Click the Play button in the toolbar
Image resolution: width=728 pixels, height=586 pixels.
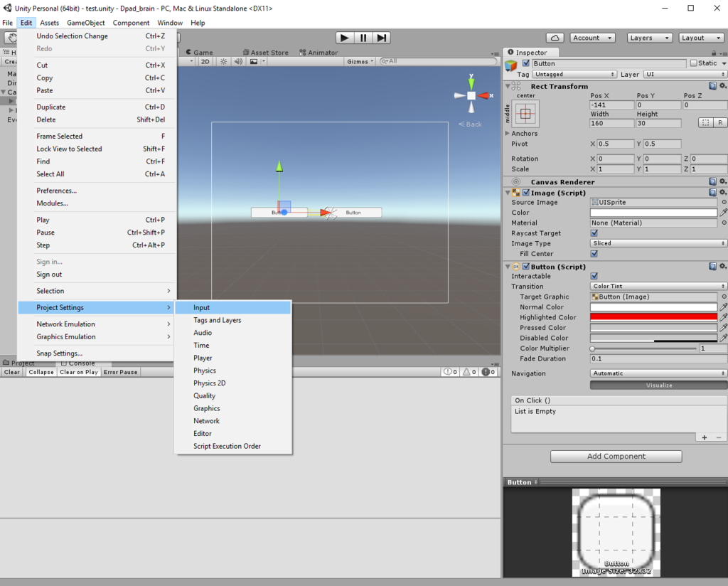[x=345, y=38]
